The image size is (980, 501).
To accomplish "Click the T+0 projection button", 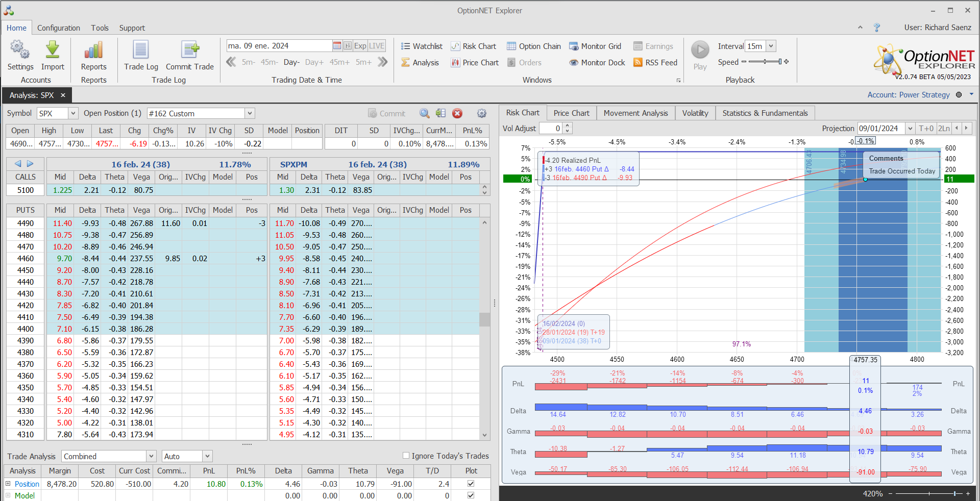I will 925,129.
